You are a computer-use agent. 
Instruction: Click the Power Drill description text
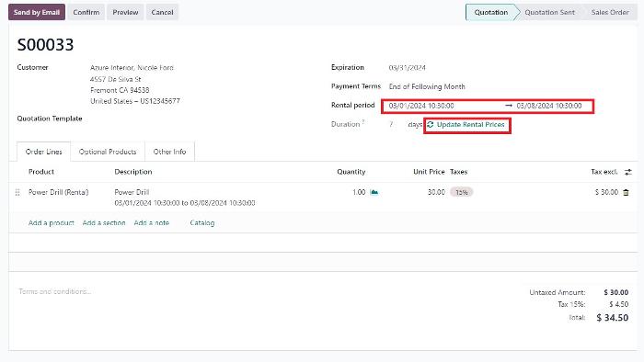[132, 192]
